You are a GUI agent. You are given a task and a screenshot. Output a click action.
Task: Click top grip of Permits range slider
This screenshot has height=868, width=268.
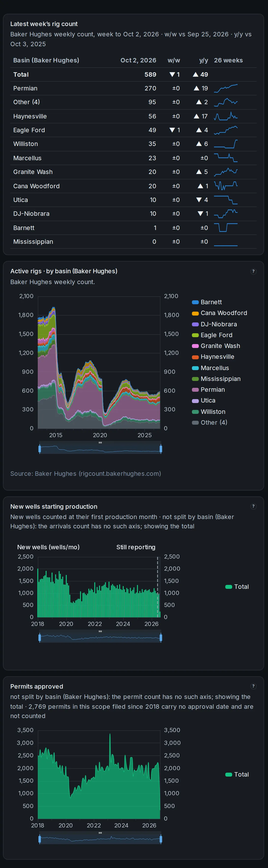click(x=100, y=833)
